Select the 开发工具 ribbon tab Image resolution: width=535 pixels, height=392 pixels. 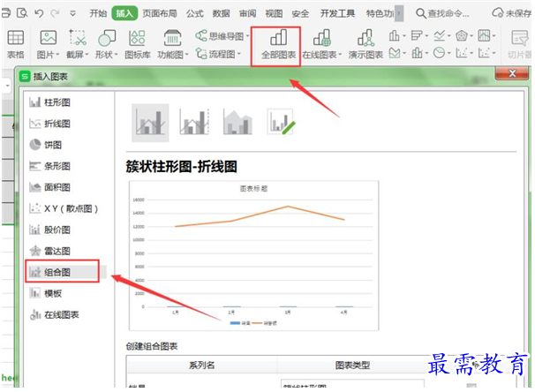[x=337, y=13]
